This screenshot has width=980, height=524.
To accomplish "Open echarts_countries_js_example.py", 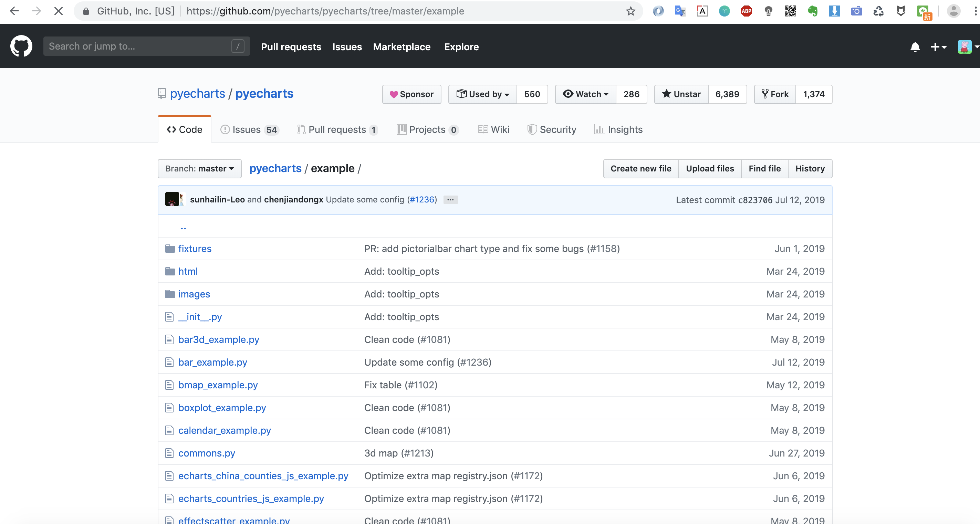I will point(251,499).
